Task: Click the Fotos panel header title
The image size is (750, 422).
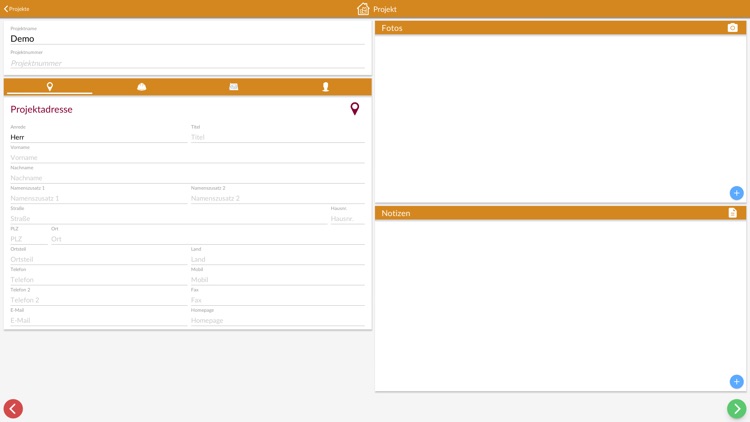Action: click(392, 28)
